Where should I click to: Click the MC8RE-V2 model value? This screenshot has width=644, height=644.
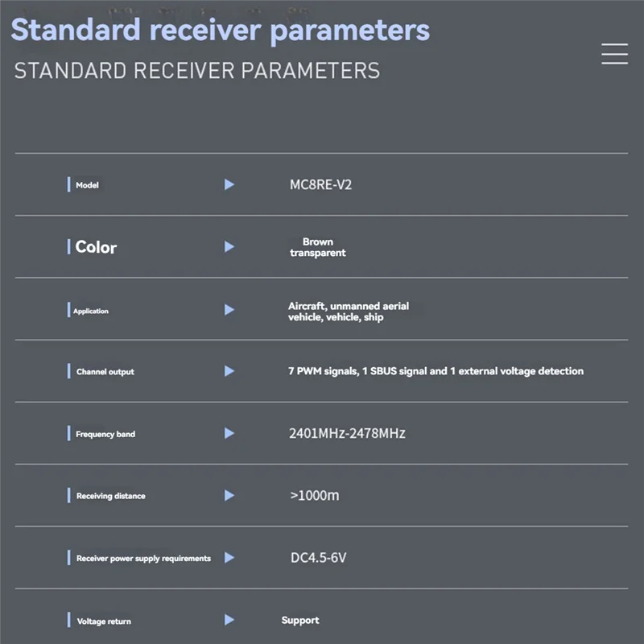(320, 185)
